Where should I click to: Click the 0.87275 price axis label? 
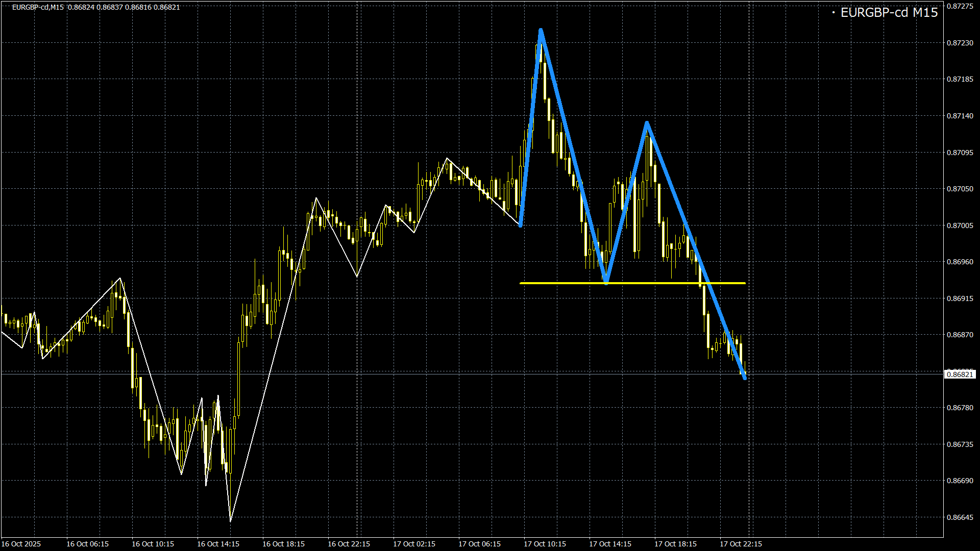pyautogui.click(x=960, y=6)
